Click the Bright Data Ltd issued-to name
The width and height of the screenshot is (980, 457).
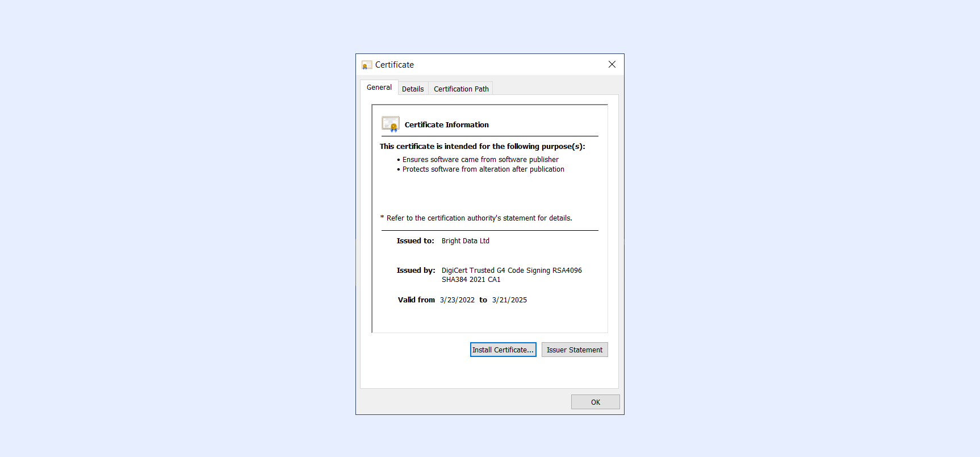coord(466,241)
